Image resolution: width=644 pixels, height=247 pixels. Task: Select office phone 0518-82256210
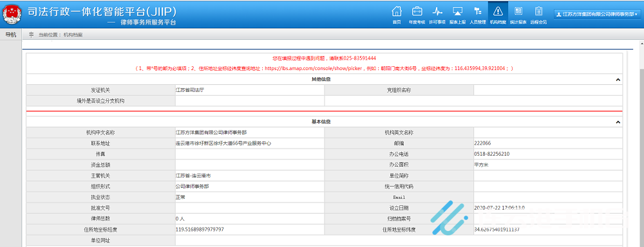[492, 154]
